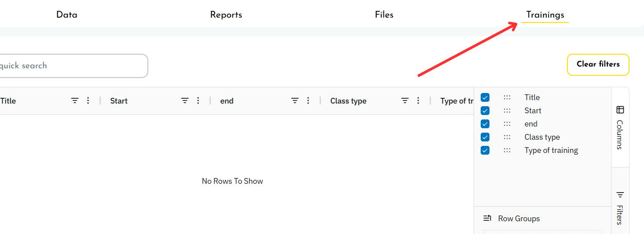The height and width of the screenshot is (234, 644).
Task: Uncheck the Start column checkbox
Action: (x=485, y=111)
